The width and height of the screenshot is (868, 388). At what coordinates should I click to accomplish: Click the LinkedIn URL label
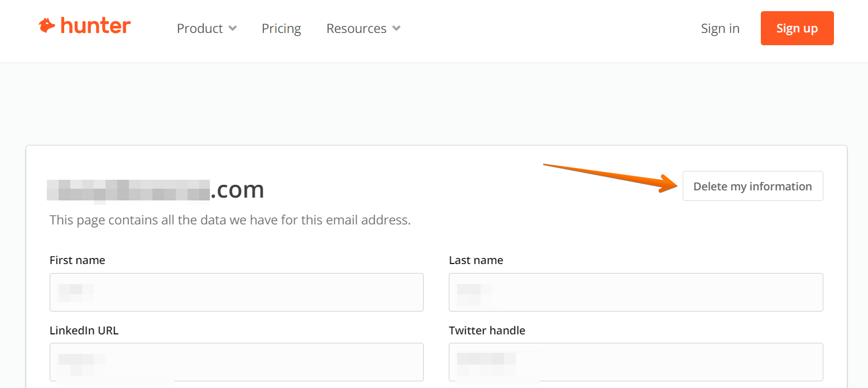click(84, 330)
